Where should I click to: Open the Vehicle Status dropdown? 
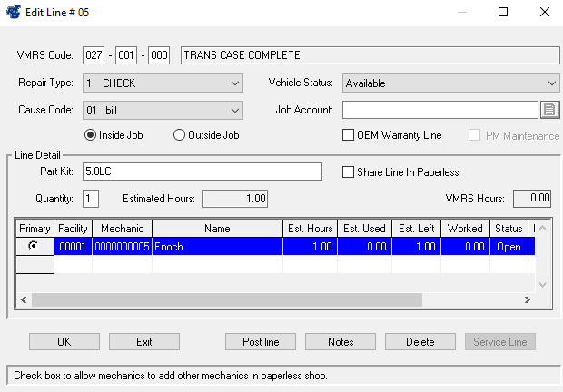point(449,83)
